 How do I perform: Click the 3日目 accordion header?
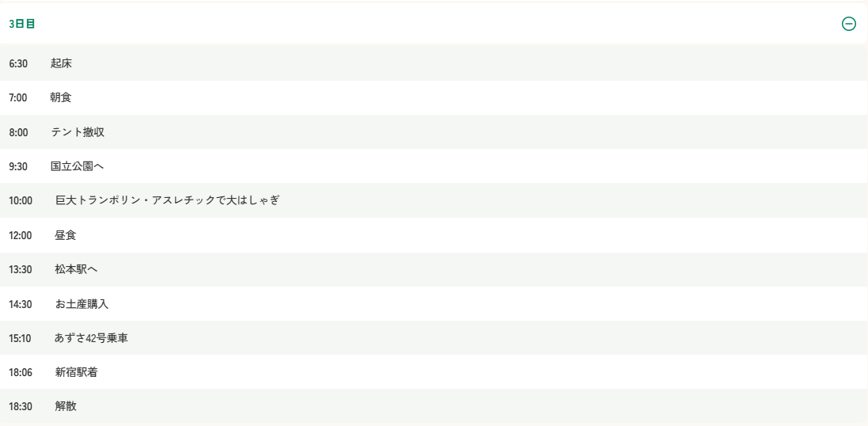point(433,24)
